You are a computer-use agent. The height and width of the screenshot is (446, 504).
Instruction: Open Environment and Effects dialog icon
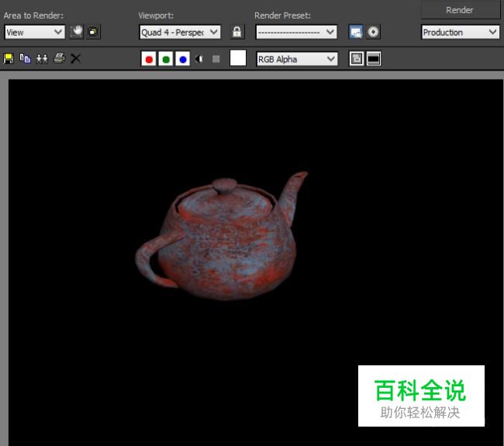point(373,32)
